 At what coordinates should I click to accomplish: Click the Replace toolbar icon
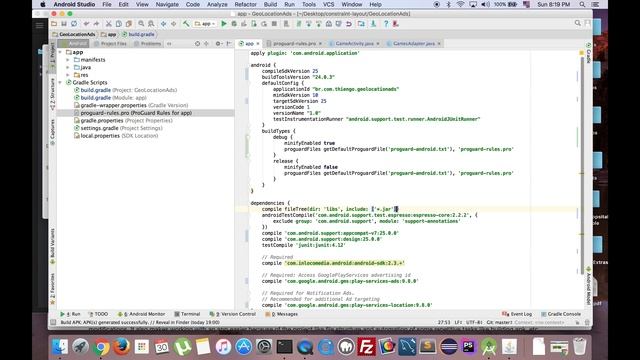coord(151,24)
